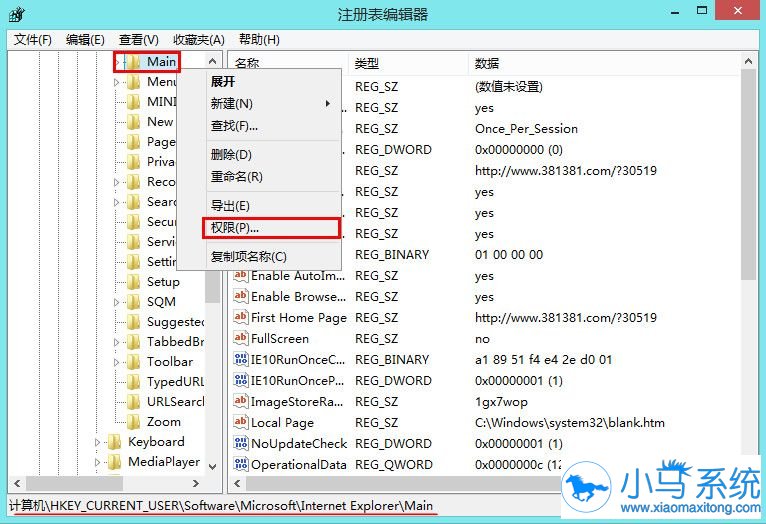Expand the Keyboard key tree node
The image size is (766, 524).
point(97,443)
